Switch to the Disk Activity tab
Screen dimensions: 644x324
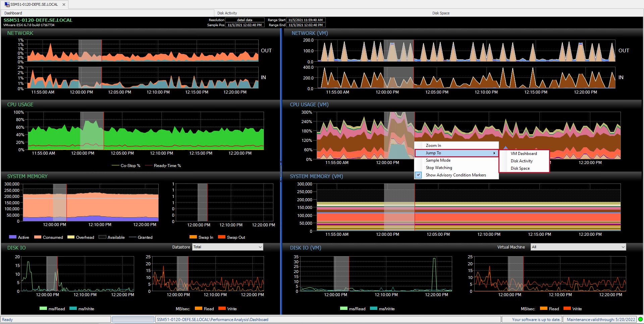click(227, 13)
